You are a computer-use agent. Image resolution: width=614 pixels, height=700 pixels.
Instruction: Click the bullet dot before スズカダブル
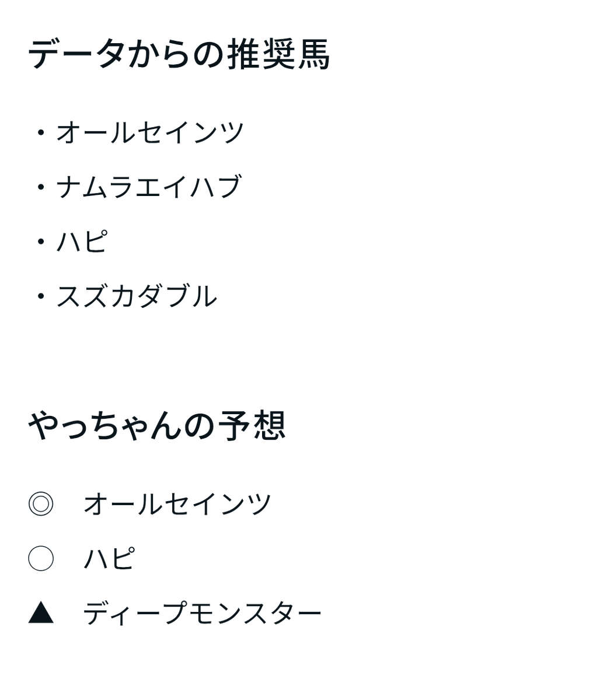[40, 296]
